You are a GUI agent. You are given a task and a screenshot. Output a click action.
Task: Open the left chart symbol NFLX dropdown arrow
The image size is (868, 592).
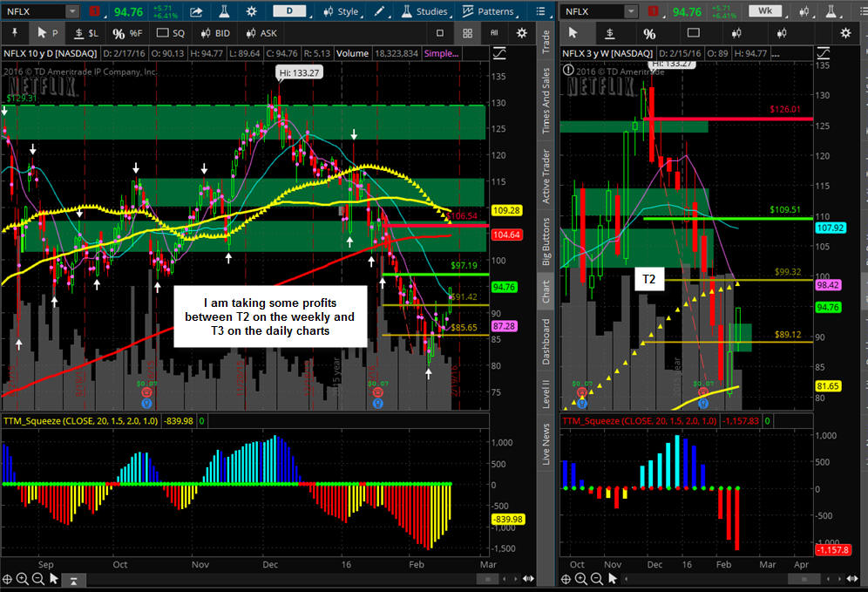(x=72, y=11)
